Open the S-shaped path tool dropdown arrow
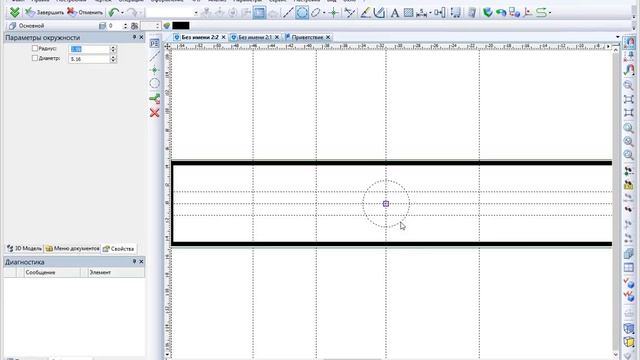640x360 pixels. click(550, 13)
